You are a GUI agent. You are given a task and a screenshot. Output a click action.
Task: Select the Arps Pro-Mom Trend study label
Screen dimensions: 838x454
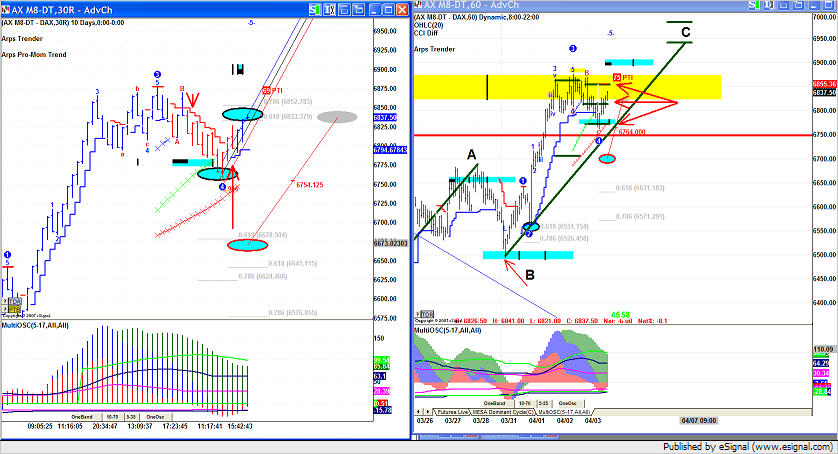pyautogui.click(x=35, y=54)
